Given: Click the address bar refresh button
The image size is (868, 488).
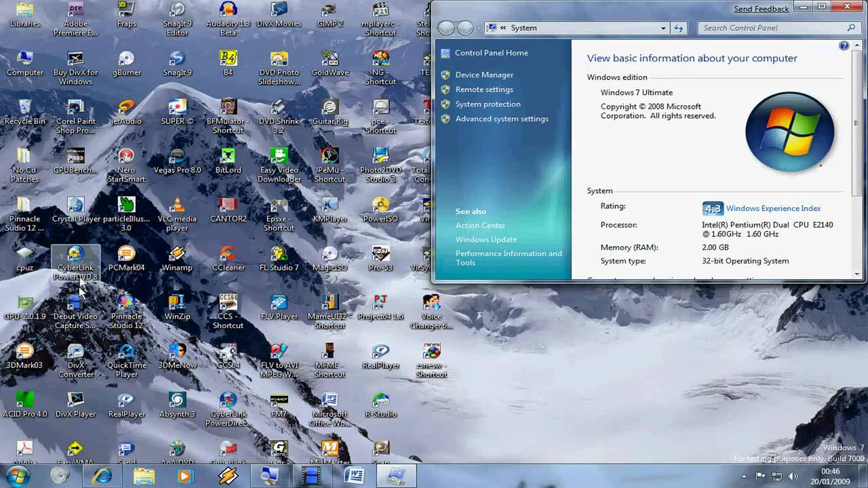Looking at the screenshot, I should (679, 28).
